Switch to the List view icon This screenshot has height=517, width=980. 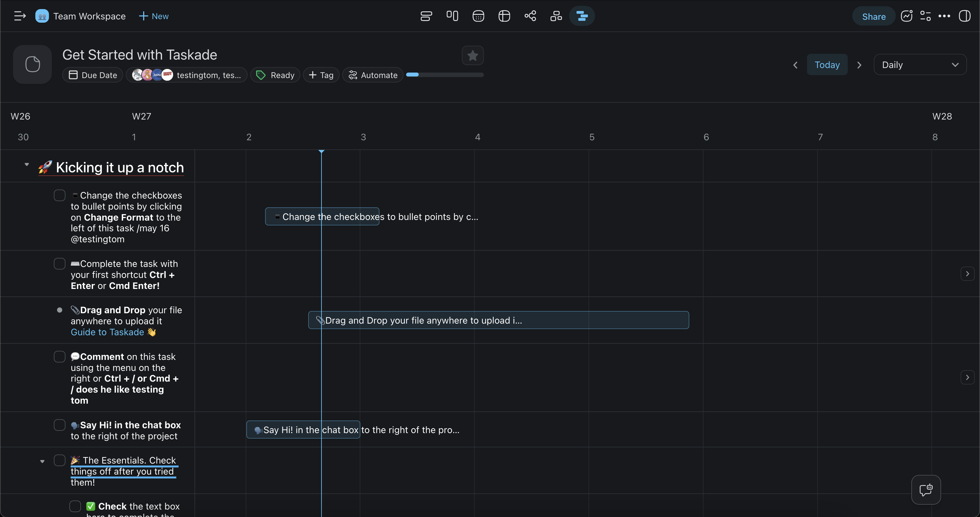426,16
